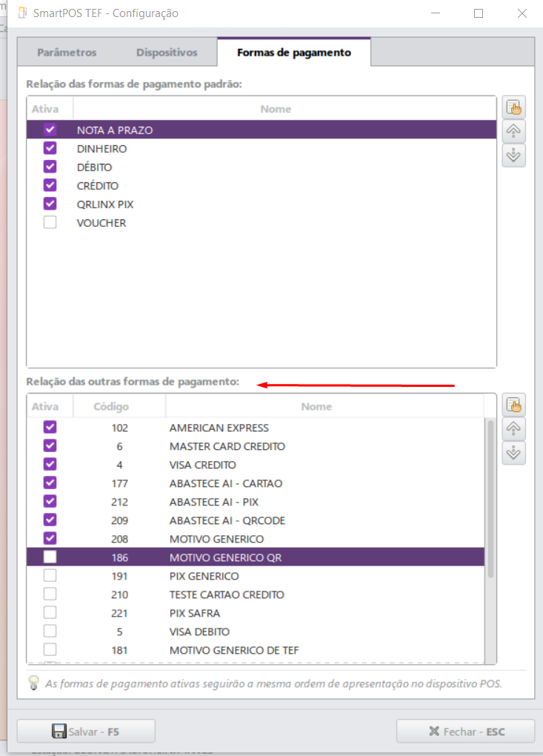Viewport: 543px width, 756px height.
Task: Click Salvar - F5 button
Action: (x=86, y=732)
